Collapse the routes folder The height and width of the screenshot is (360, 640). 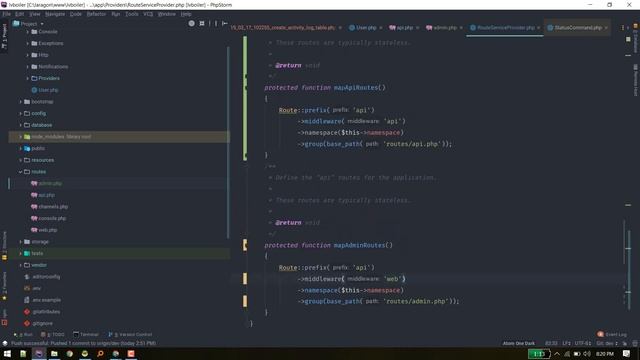[20, 172]
